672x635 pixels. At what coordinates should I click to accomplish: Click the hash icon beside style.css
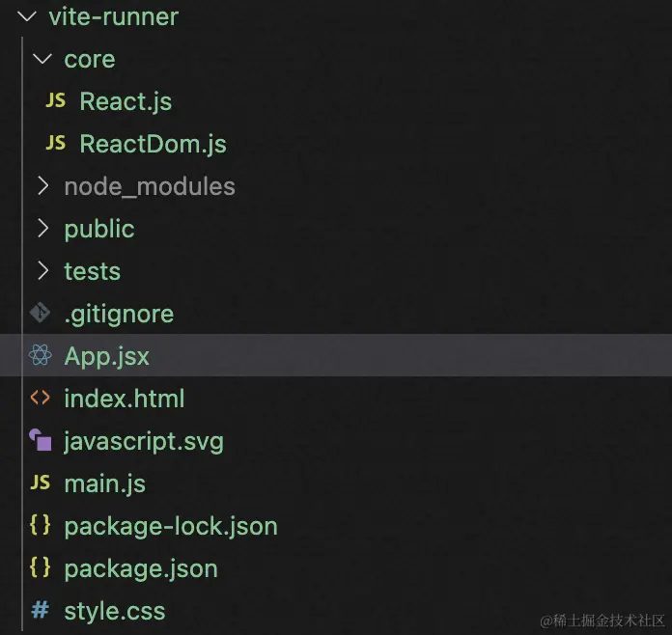(x=41, y=610)
